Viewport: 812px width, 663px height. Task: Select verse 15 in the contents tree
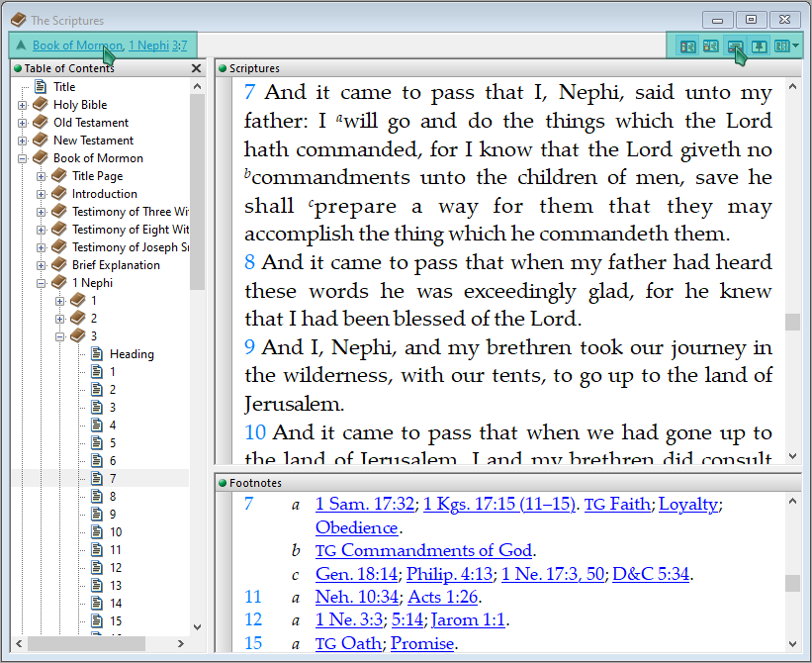tap(116, 620)
